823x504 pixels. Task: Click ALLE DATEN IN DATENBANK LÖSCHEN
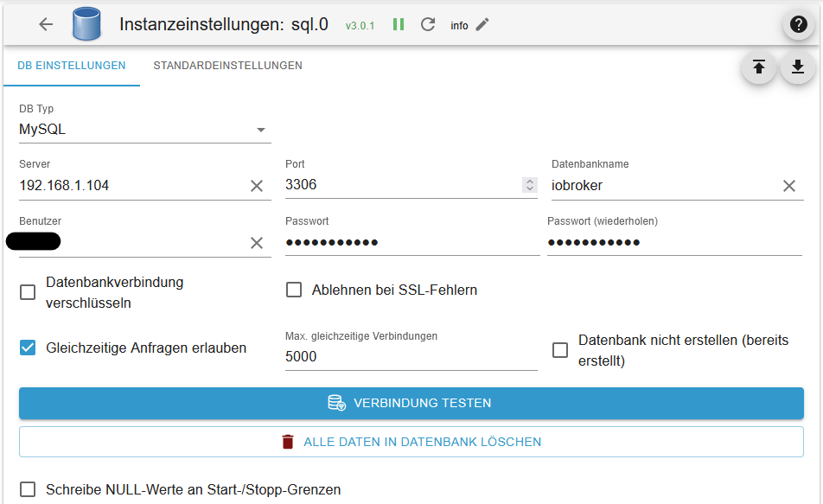click(411, 441)
